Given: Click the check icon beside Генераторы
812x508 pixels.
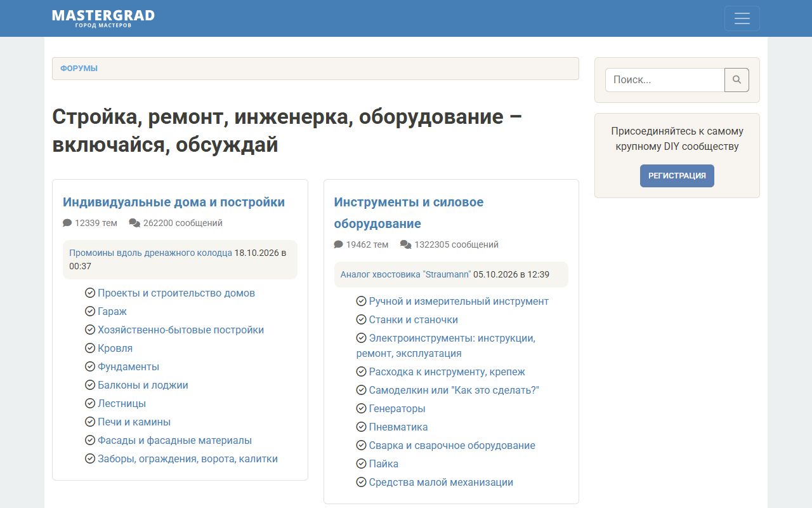Looking at the screenshot, I should (362, 408).
